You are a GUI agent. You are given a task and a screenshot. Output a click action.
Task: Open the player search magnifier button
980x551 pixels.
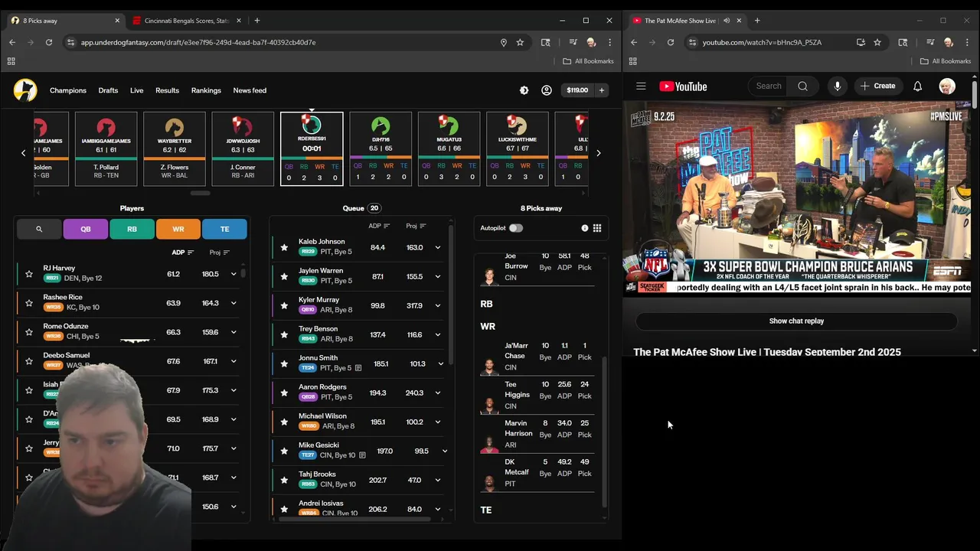39,229
